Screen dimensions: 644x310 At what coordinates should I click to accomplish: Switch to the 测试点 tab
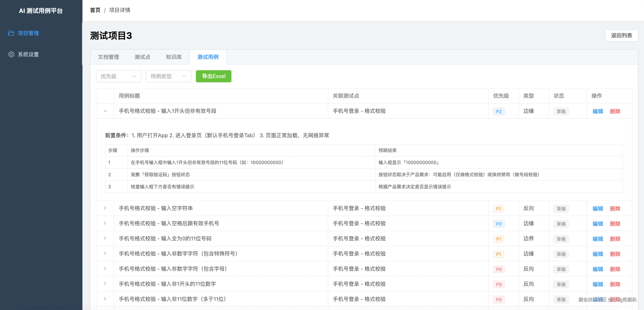[142, 57]
